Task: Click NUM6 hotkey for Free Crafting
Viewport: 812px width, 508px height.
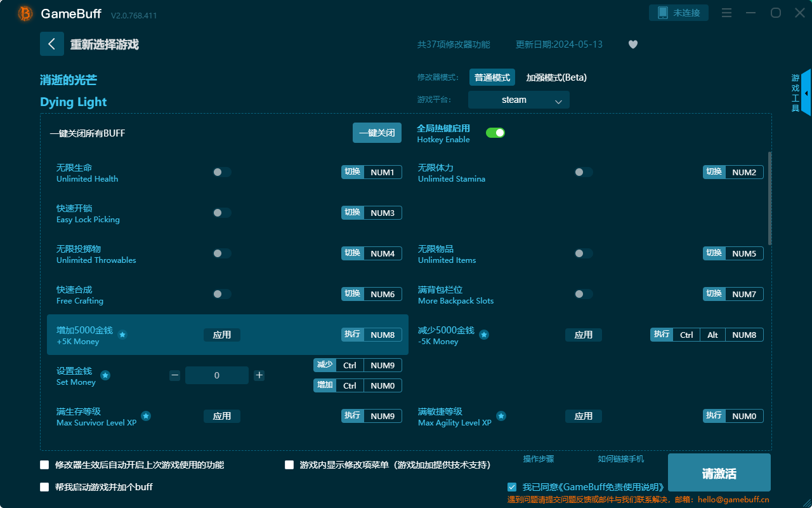Action: [372, 294]
